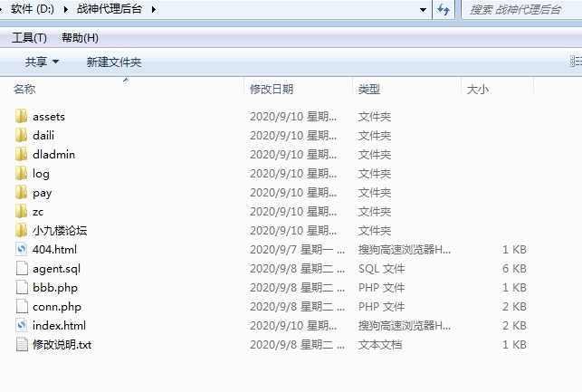Open the address bar history dropdown arrow

pyautogui.click(x=424, y=9)
